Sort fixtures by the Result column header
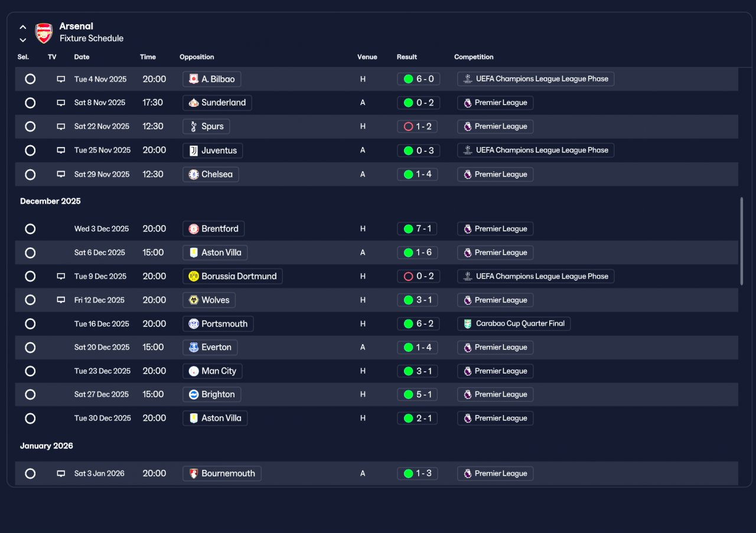Viewport: 756px width, 533px height. pos(407,57)
